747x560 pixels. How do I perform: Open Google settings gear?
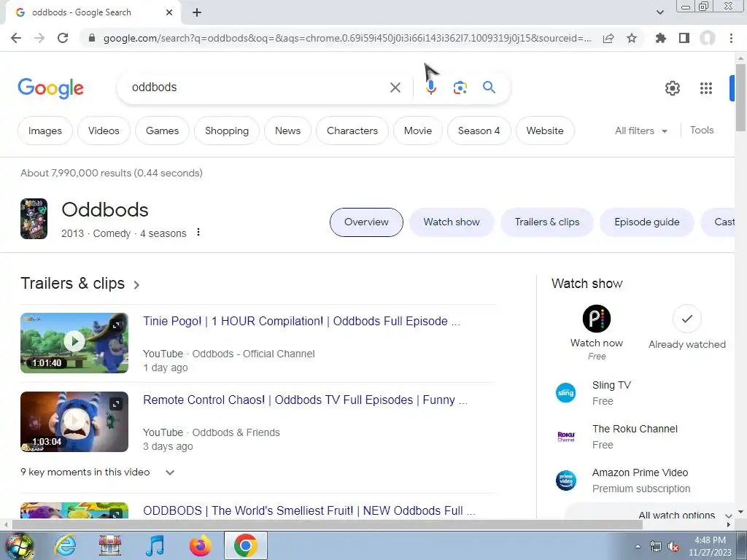(672, 88)
